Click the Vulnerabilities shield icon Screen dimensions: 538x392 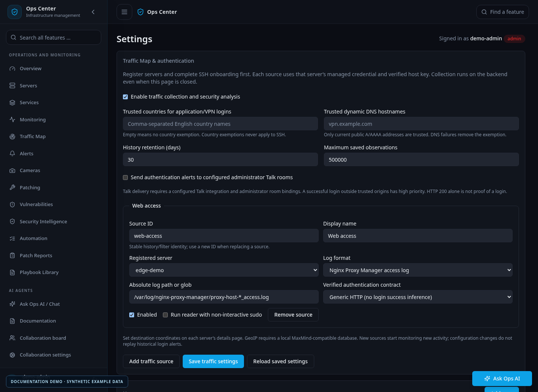pos(12,205)
